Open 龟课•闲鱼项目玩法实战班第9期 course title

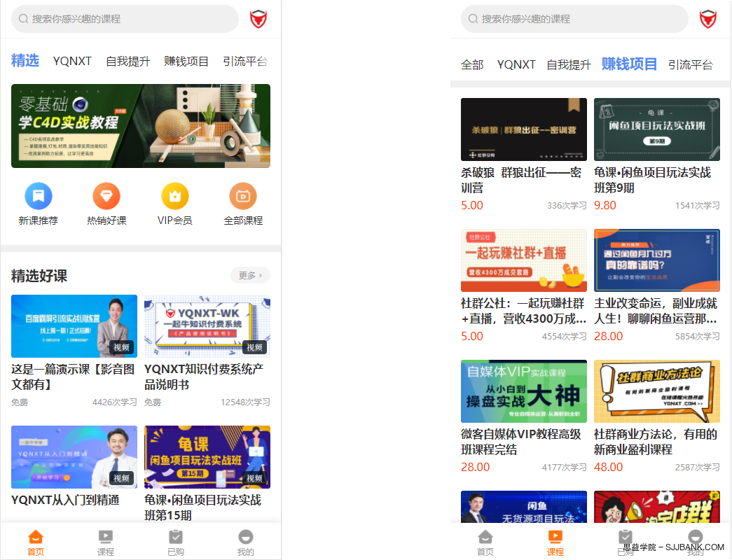(652, 180)
